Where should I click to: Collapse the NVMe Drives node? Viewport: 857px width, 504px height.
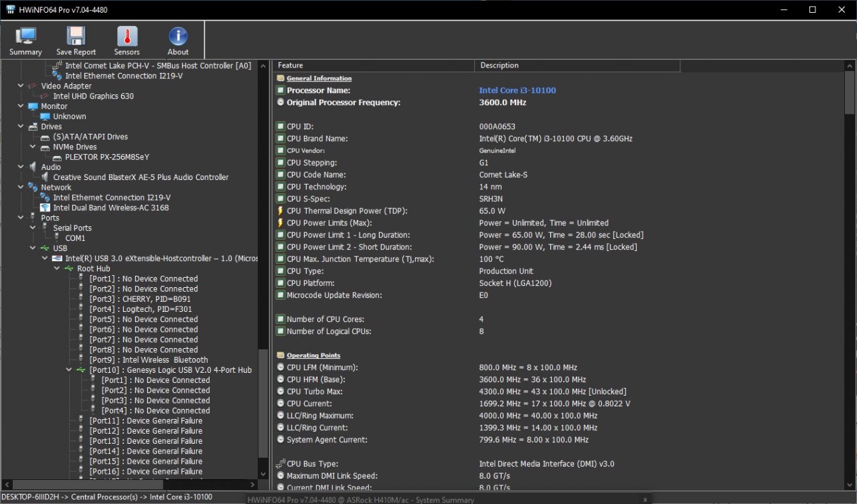click(x=33, y=147)
